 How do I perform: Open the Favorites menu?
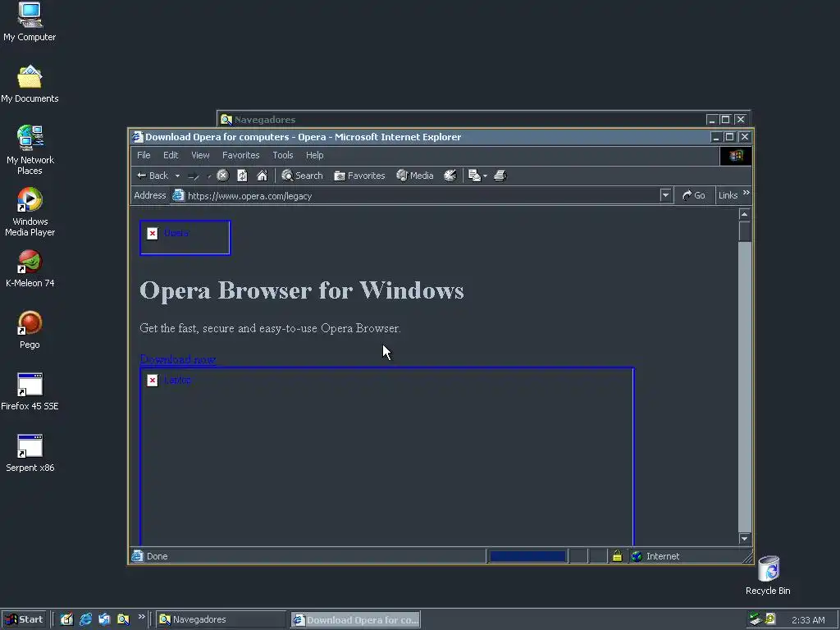[x=240, y=155]
